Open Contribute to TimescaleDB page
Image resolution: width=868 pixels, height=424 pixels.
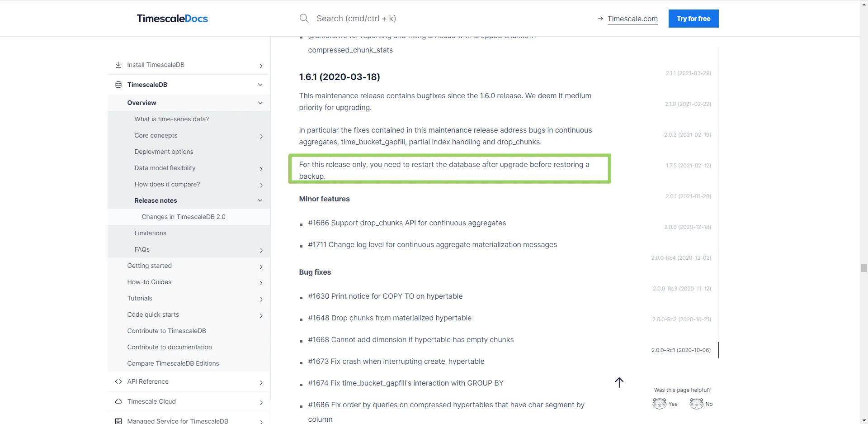pyautogui.click(x=166, y=331)
